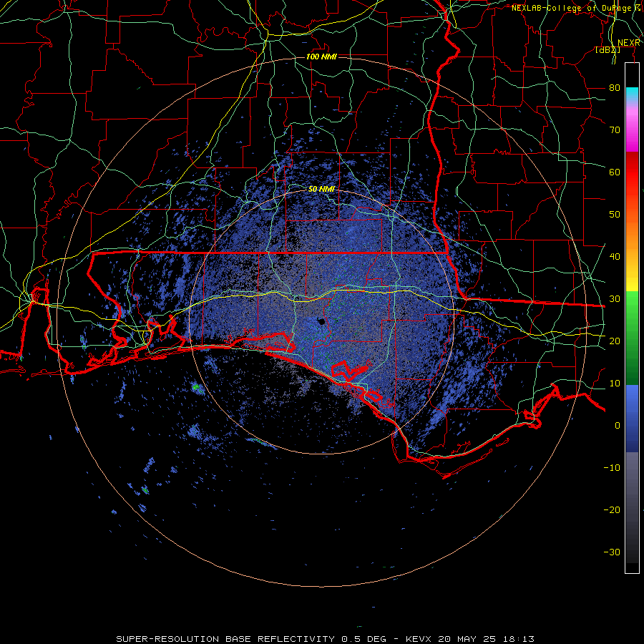Click the blue segment of the color bar
The height and width of the screenshot is (644, 644).
(632, 419)
